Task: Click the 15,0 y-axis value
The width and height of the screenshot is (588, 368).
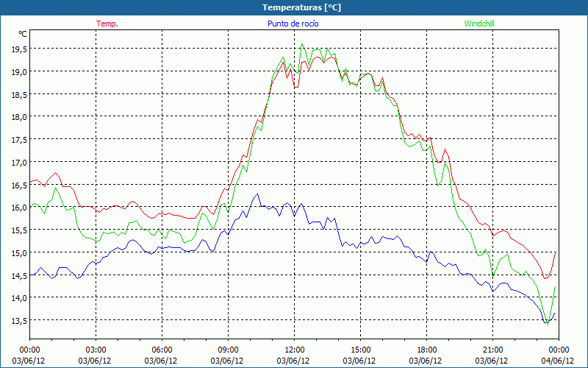Action: coord(19,252)
